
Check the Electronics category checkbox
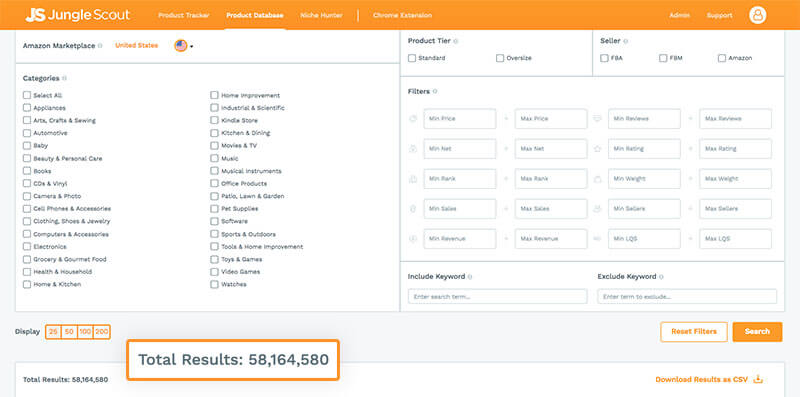click(27, 246)
